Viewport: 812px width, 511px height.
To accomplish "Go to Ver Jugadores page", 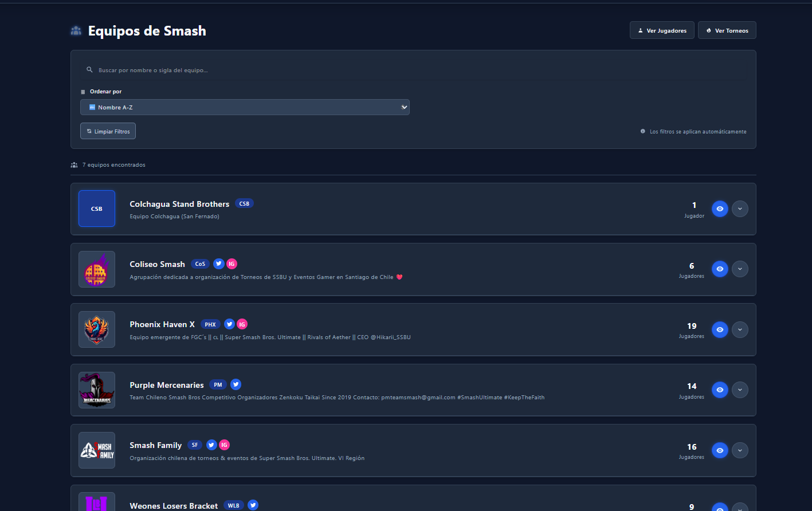I will 662,30.
